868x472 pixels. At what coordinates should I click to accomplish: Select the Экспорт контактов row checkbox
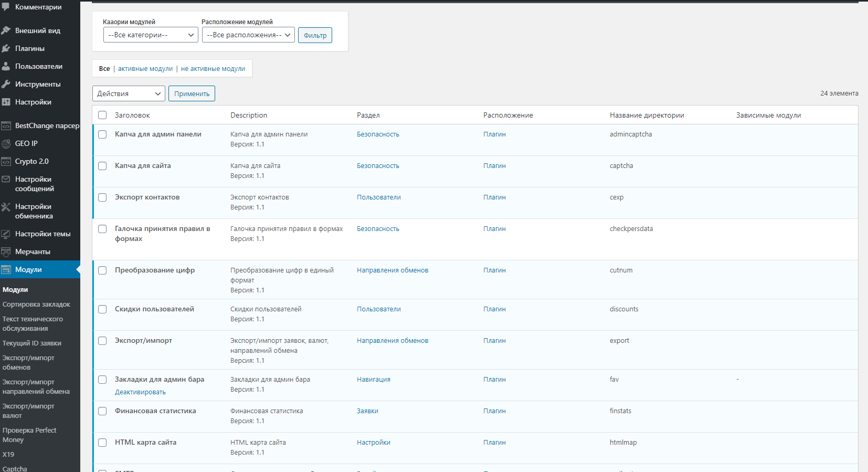102,197
